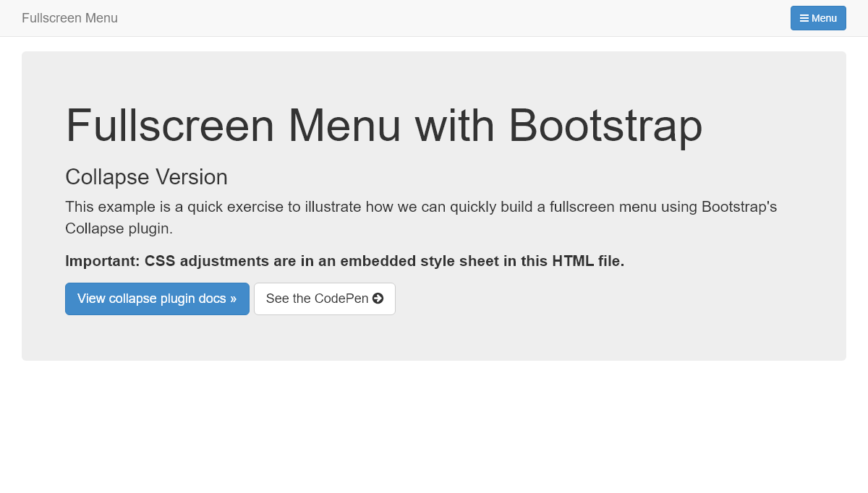
Task: Click the bold Important CSS adjustments note
Action: pyautogui.click(x=344, y=261)
